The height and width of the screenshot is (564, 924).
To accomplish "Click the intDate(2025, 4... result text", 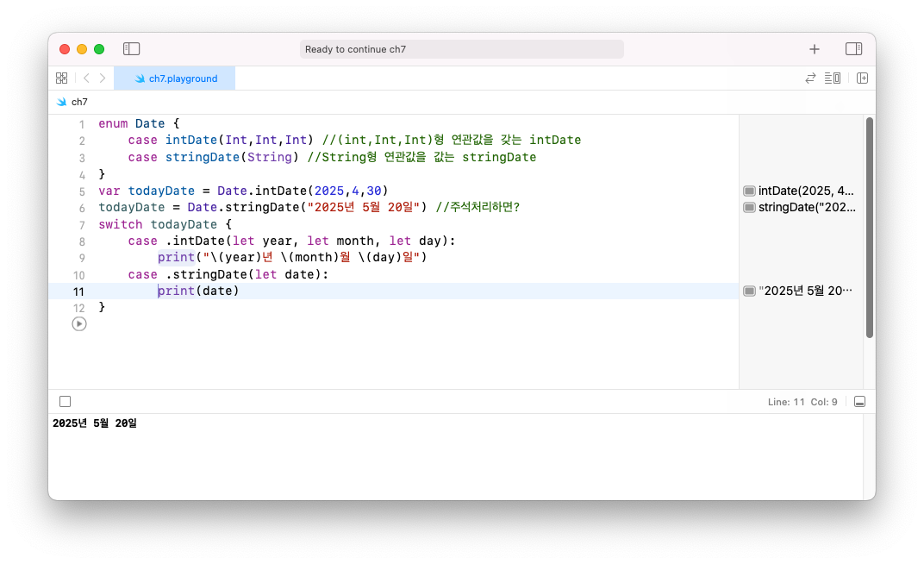I will [806, 191].
